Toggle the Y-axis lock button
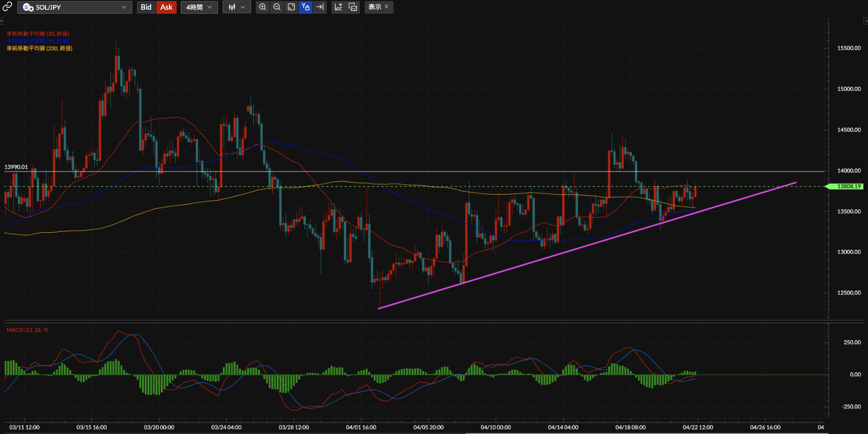 pos(305,7)
